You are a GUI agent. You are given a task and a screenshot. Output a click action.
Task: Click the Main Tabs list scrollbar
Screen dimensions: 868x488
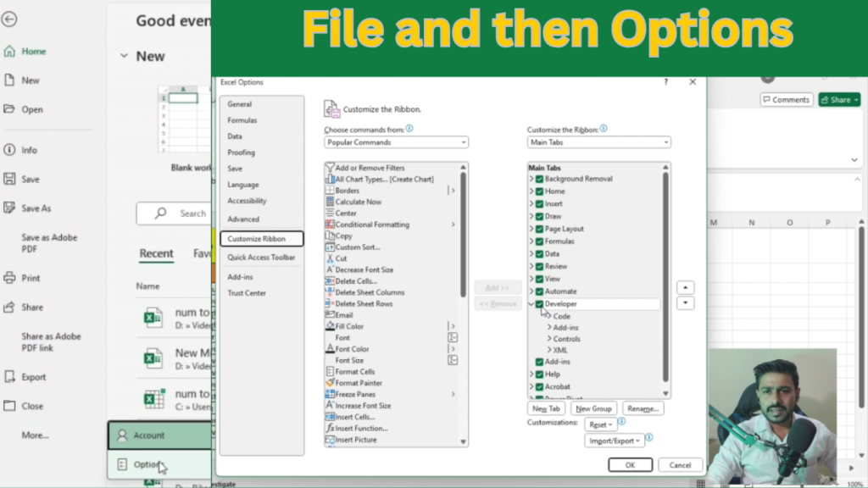(x=665, y=277)
